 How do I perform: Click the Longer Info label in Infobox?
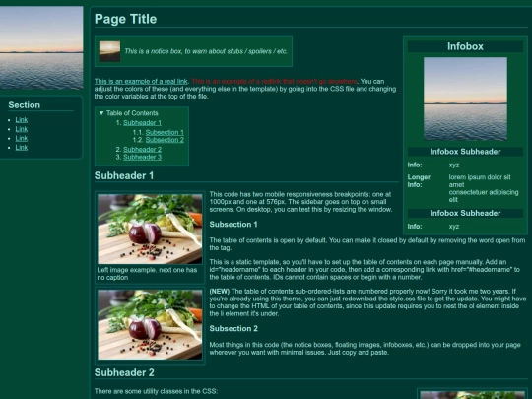pyautogui.click(x=419, y=181)
